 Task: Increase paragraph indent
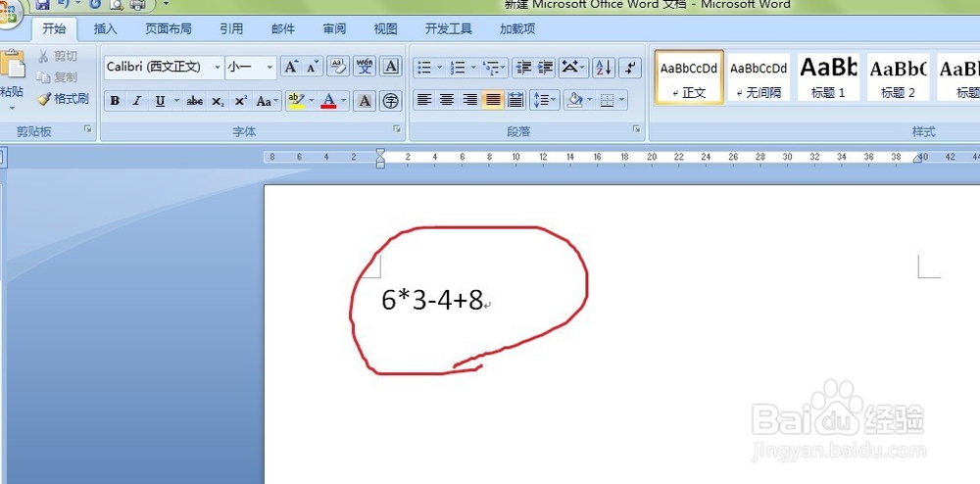pyautogui.click(x=546, y=67)
